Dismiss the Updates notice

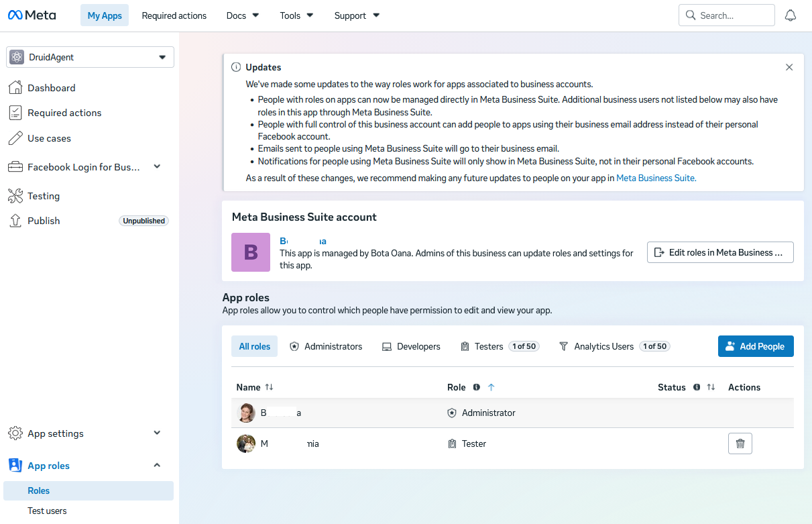[789, 67]
